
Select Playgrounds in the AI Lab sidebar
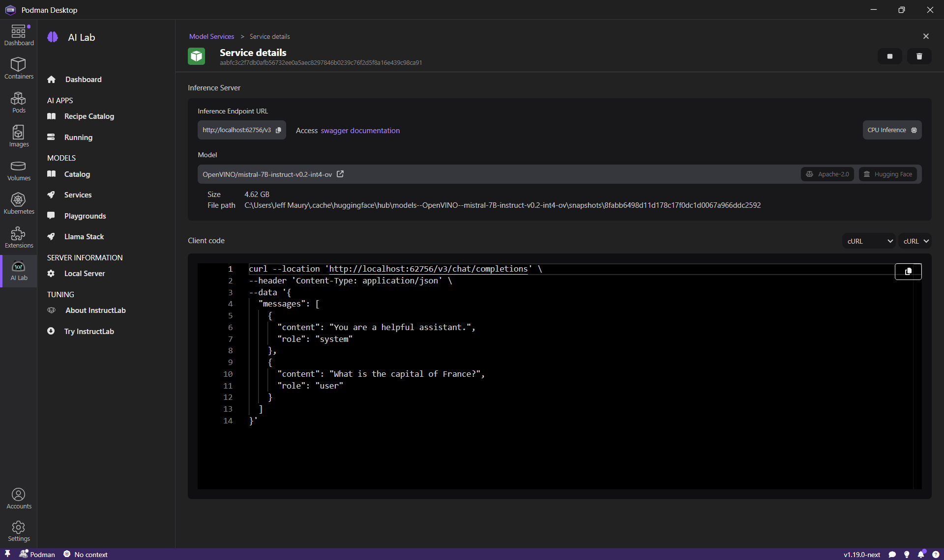click(x=85, y=216)
